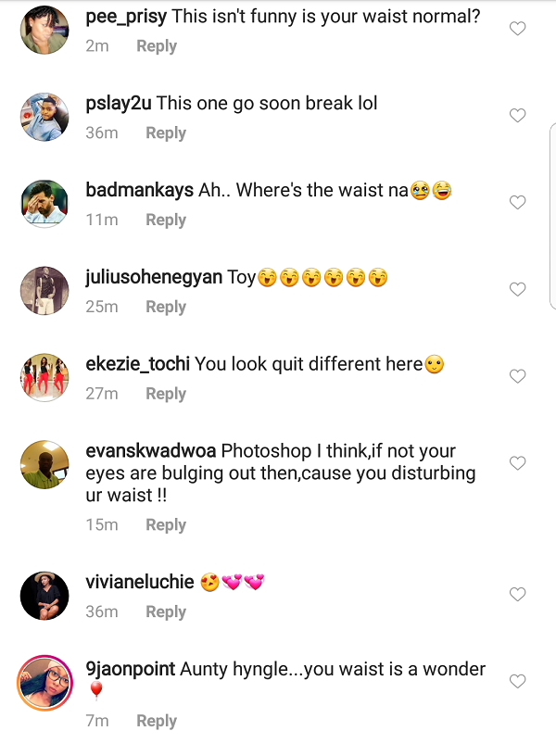Like pee_prisy's comment with the heart icon
Image resolution: width=556 pixels, height=756 pixels.
pyautogui.click(x=517, y=29)
